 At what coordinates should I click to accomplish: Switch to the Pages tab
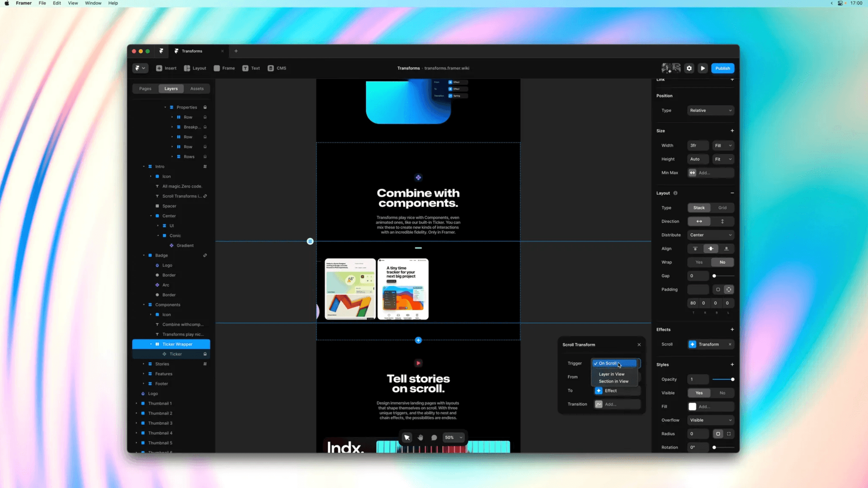(x=145, y=89)
